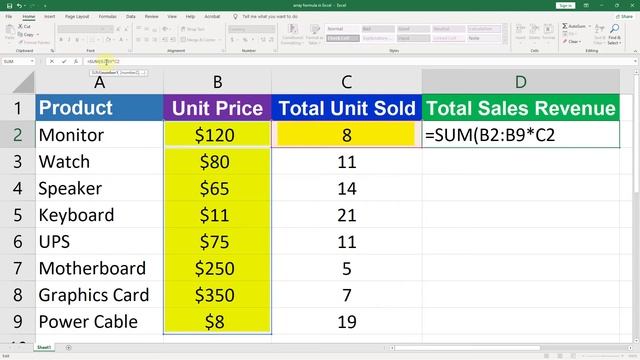This screenshot has width=640, height=360.
Task: Click cell with value 19
Action: pyautogui.click(x=347, y=322)
